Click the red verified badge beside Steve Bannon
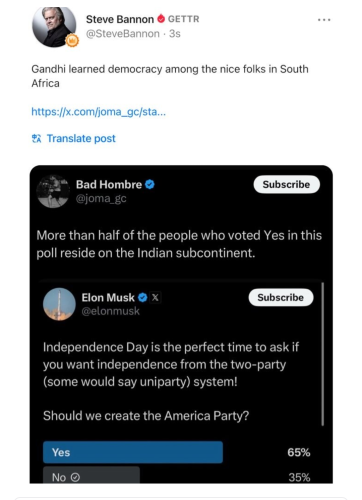Screen dimensions: 362x500 tap(161, 19)
